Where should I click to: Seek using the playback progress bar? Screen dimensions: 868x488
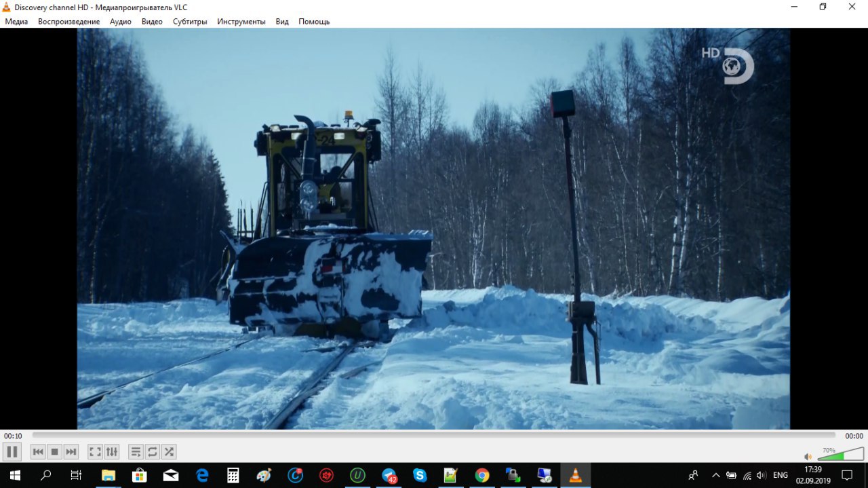pos(434,436)
